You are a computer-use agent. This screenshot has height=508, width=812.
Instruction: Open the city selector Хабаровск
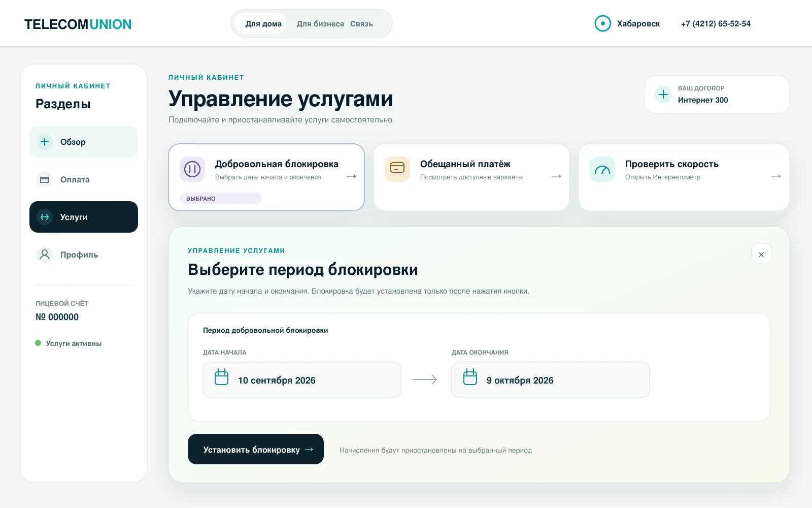click(x=627, y=23)
